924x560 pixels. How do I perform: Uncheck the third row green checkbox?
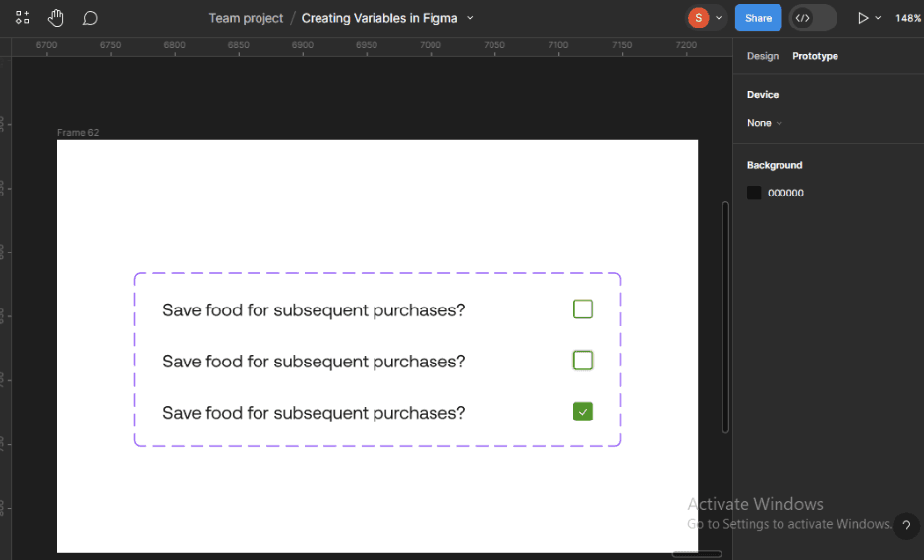click(x=583, y=412)
